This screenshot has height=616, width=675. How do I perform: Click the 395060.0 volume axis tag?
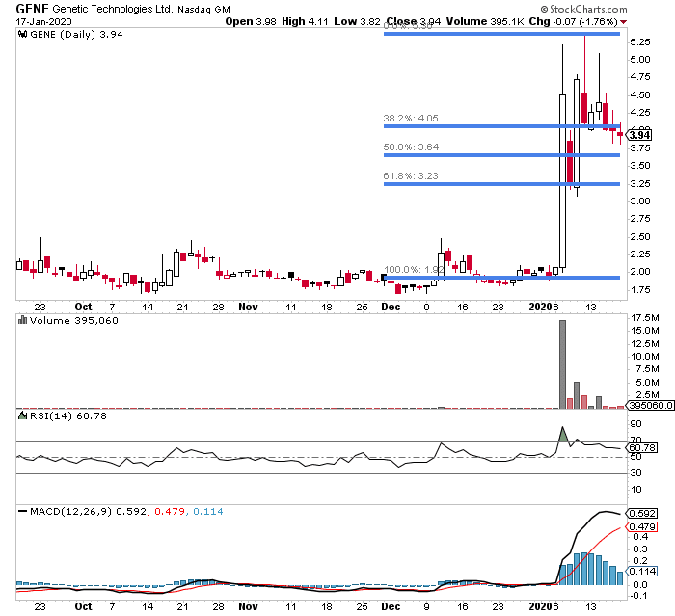point(651,405)
